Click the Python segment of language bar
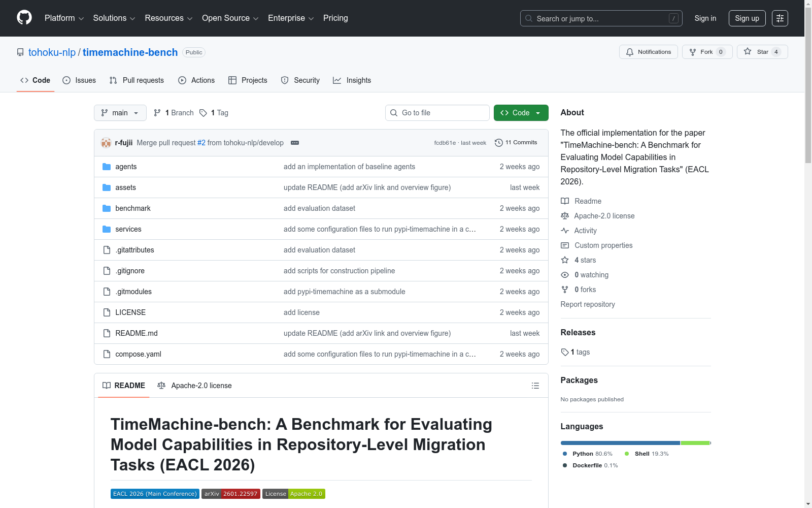Screen dimensions: 812x508 coord(620,443)
